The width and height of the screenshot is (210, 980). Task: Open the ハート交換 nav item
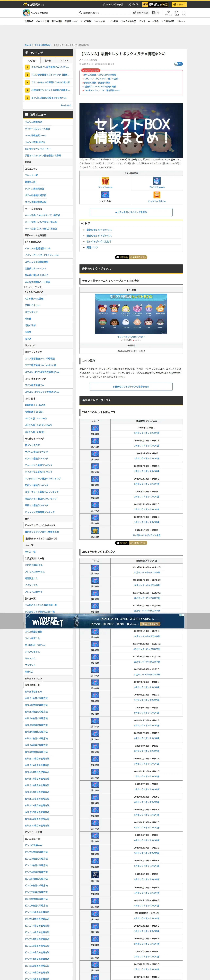[x=153, y=21]
